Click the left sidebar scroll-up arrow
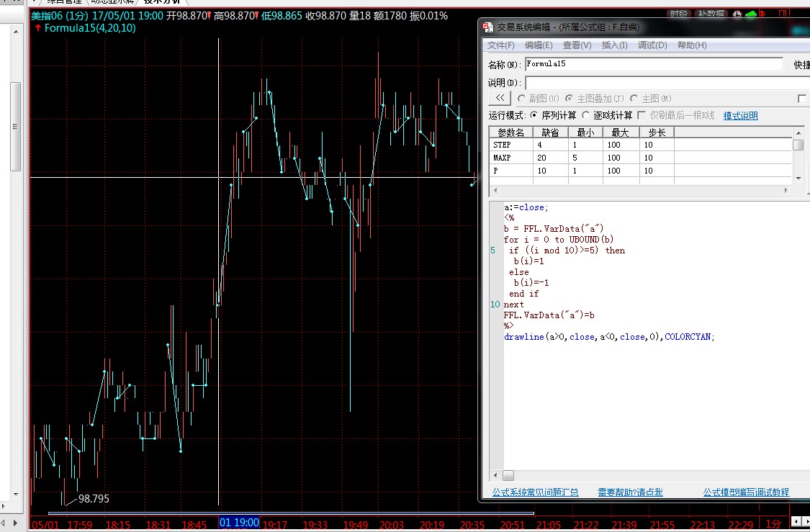Screen dimensions: 810x532 (x=16, y=32)
